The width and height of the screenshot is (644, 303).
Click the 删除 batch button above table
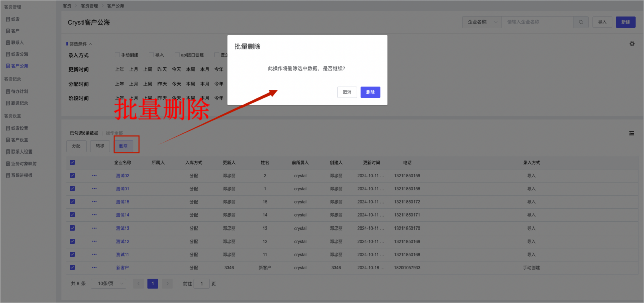pyautogui.click(x=123, y=146)
